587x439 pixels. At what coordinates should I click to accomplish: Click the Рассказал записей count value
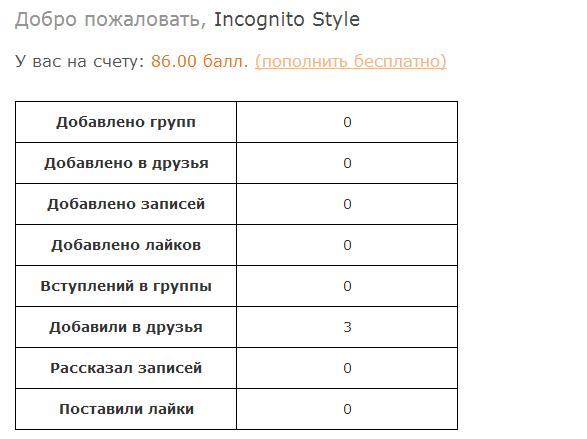click(347, 368)
